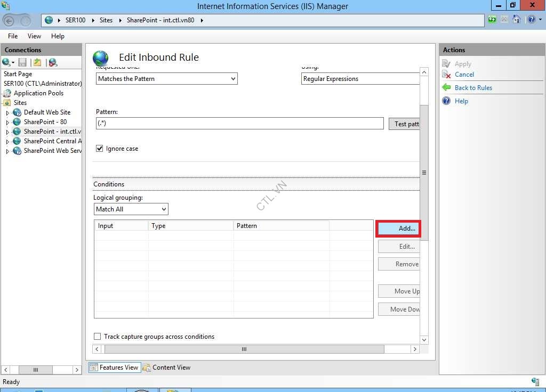Click the blue Help question mark toolbar icon

(x=531, y=20)
